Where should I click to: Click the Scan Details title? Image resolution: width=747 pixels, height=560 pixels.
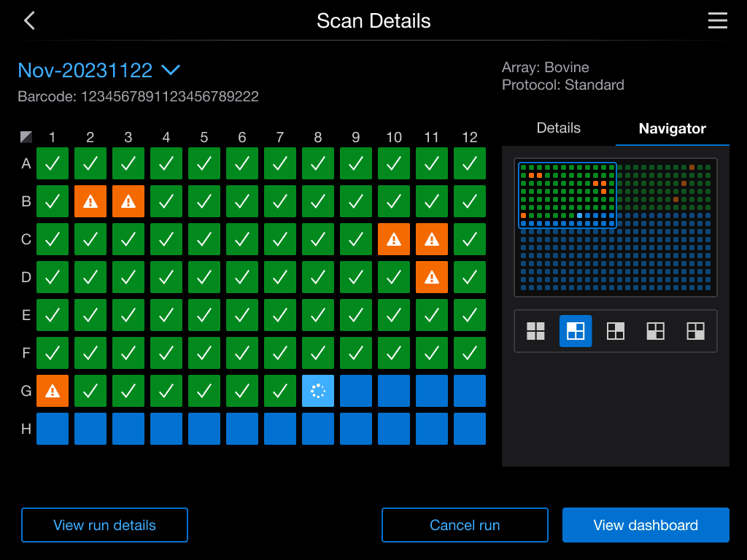point(373,21)
